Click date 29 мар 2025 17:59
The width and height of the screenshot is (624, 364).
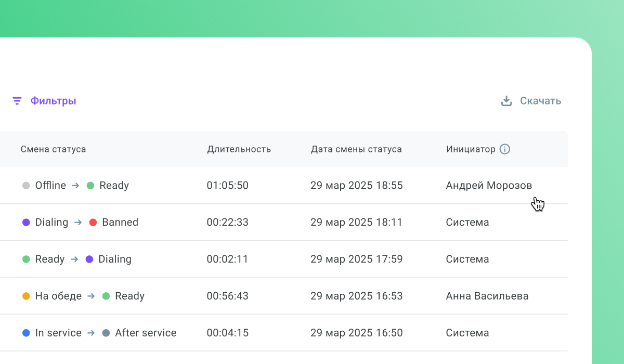pos(356,259)
